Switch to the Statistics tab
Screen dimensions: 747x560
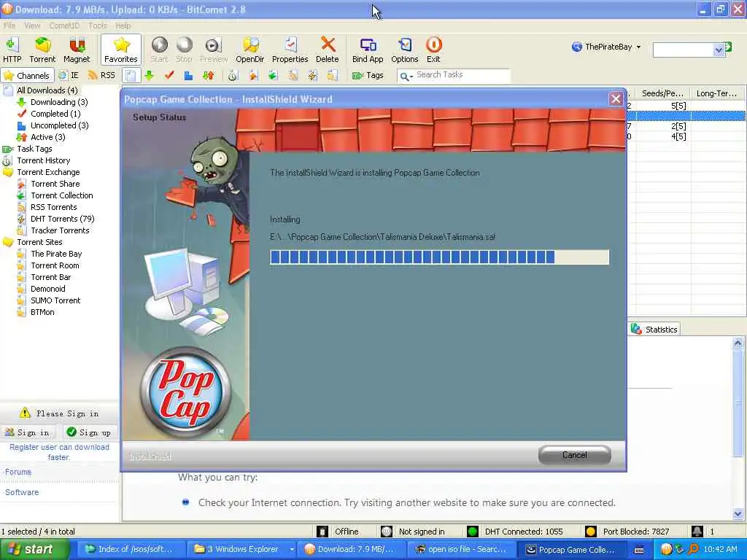[654, 329]
